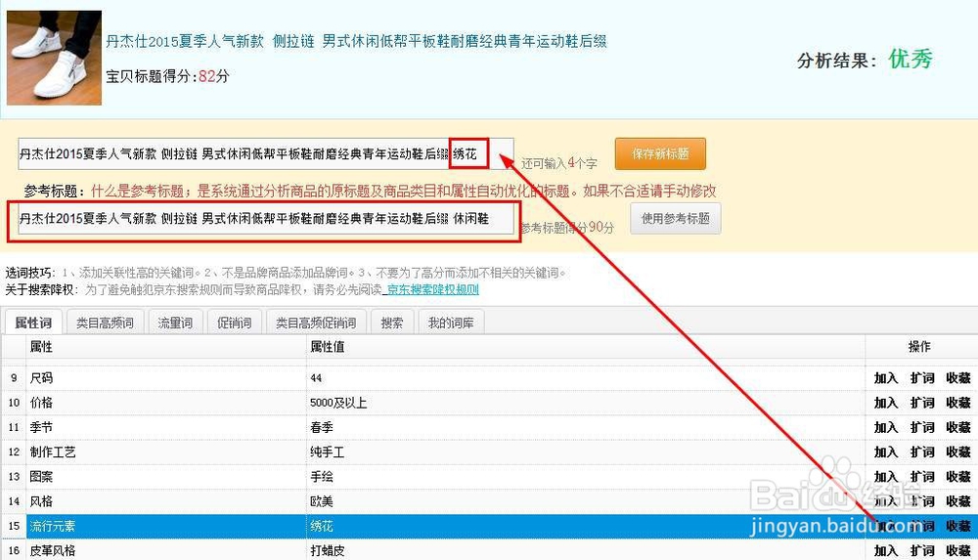Click the 属性 column header
Screen dimensions: 978x560
(x=166, y=347)
